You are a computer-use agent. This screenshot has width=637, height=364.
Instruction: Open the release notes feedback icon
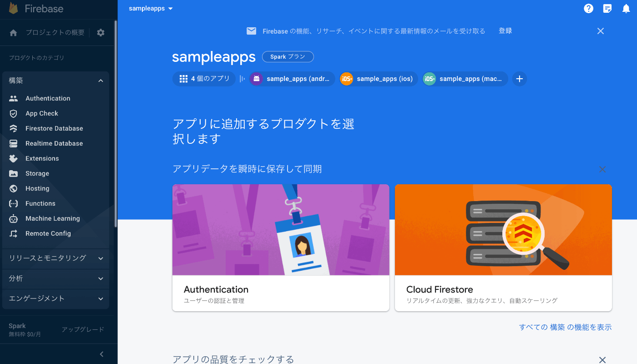click(607, 9)
